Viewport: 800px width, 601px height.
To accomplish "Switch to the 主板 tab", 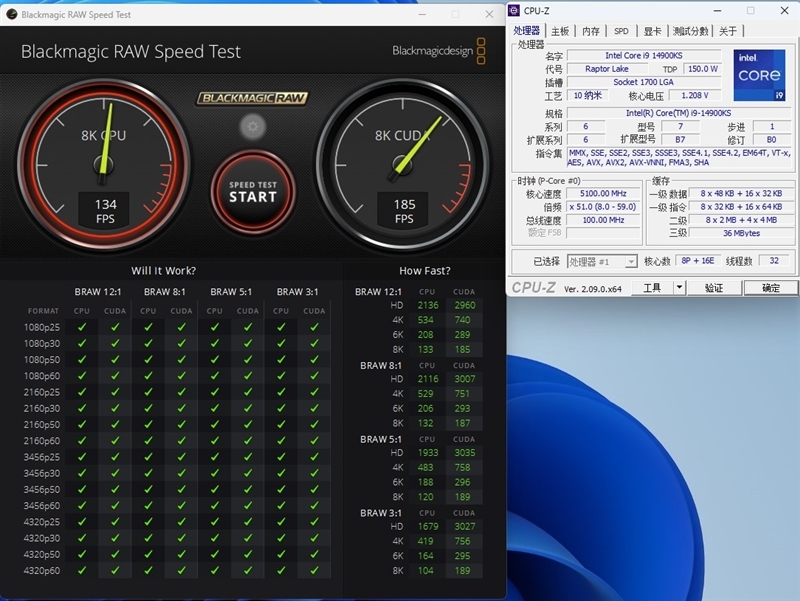I will (560, 31).
